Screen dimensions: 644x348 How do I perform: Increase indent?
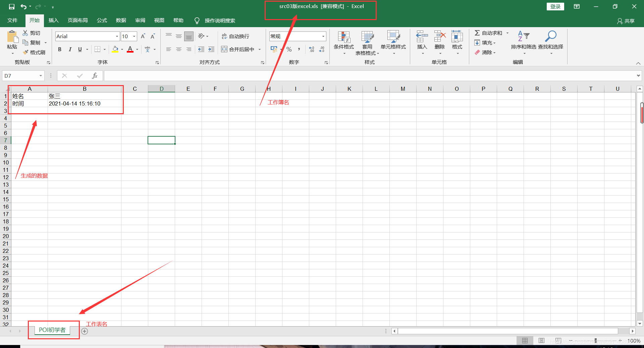211,49
